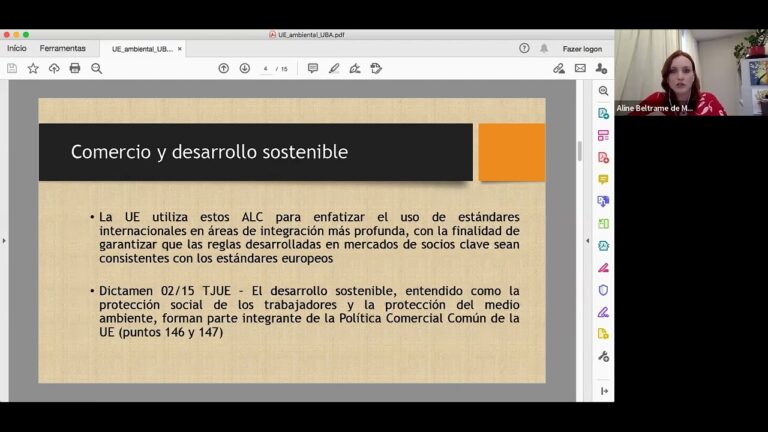Switch to the Início tab
The width and height of the screenshot is (768, 432).
click(x=17, y=48)
